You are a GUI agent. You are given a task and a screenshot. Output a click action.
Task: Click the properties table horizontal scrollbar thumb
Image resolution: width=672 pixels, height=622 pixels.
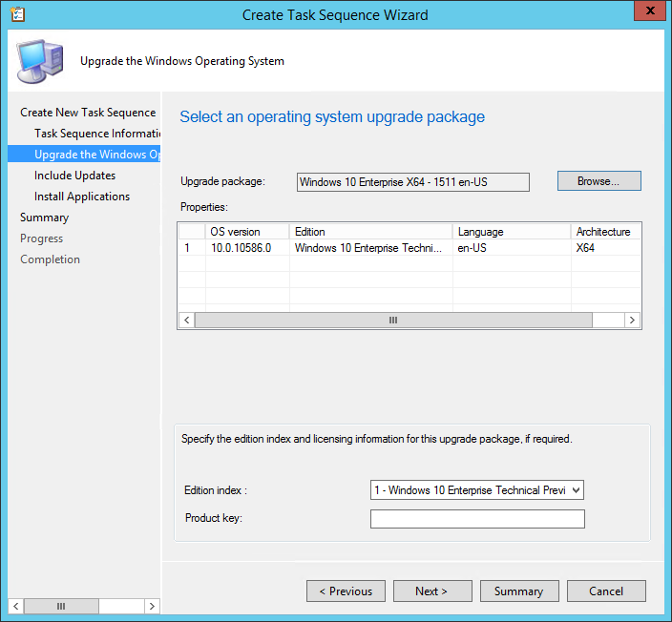tap(393, 320)
